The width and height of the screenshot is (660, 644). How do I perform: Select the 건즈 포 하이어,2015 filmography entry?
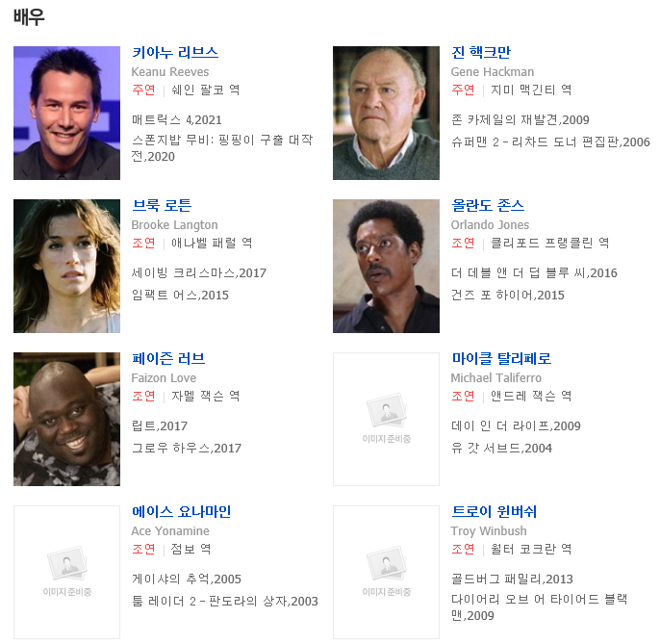pos(508,295)
